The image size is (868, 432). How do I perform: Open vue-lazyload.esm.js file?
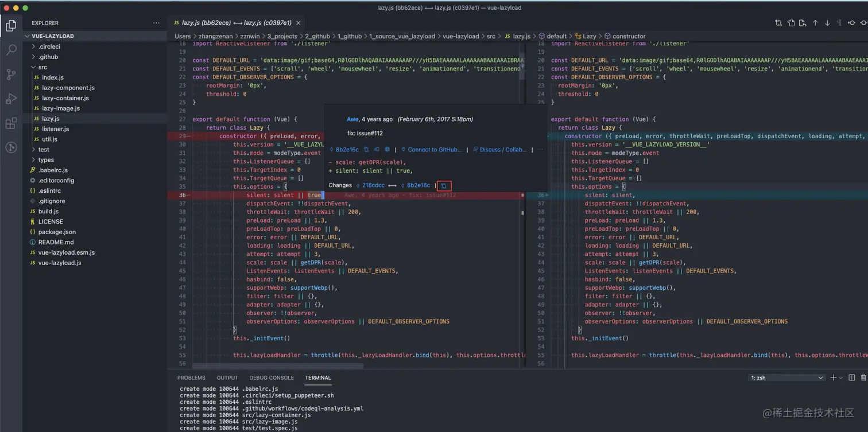95,252
